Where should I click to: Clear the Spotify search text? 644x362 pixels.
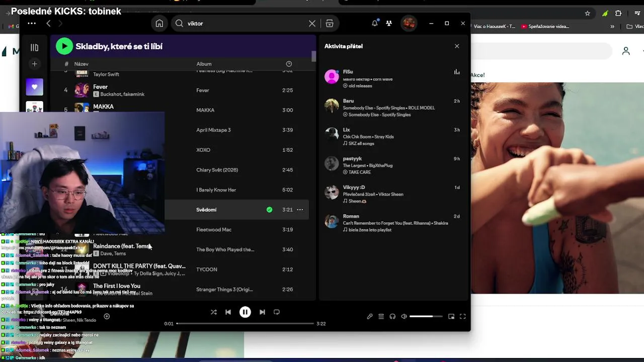point(312,23)
